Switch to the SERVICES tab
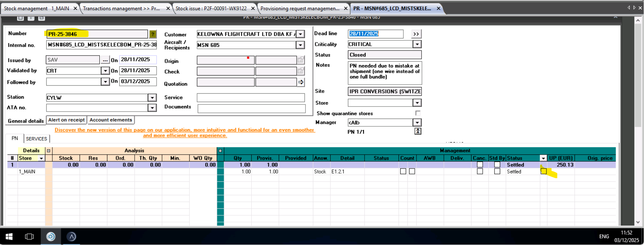This screenshot has height=245, width=644. click(x=36, y=139)
